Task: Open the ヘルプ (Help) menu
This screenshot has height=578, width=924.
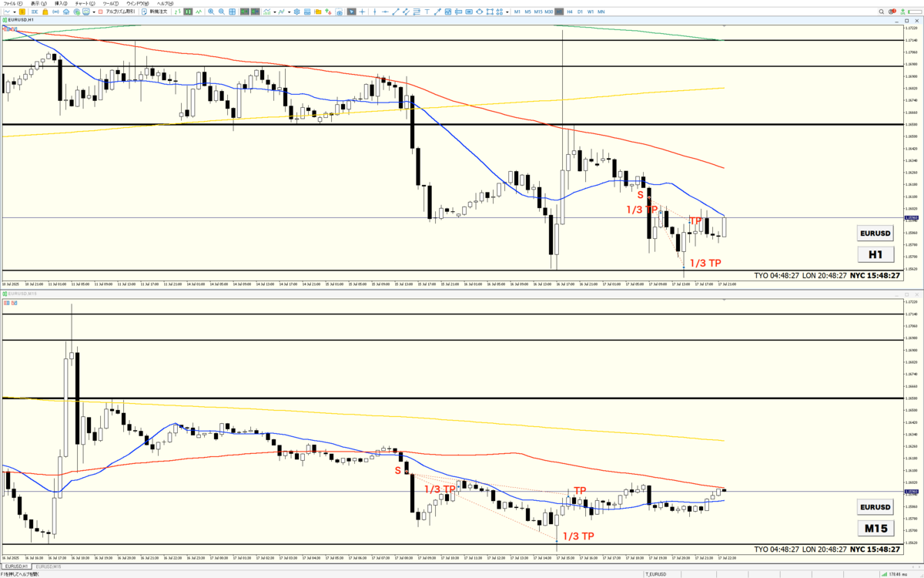Action: [165, 4]
